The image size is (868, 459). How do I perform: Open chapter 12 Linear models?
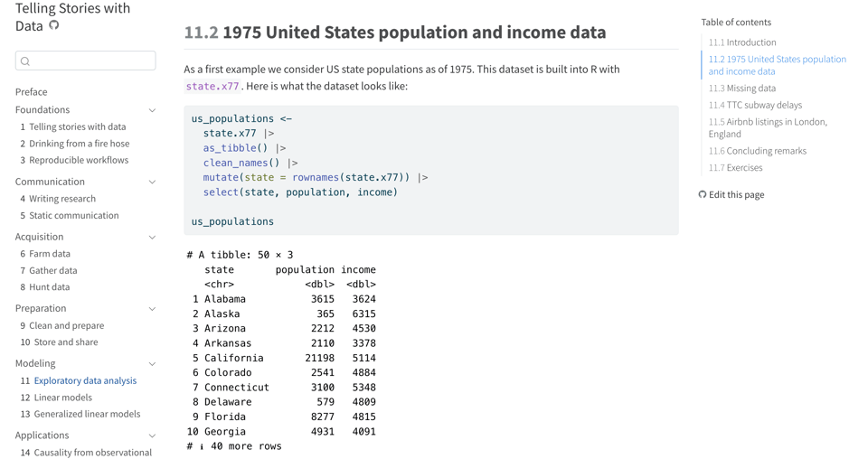point(62,398)
